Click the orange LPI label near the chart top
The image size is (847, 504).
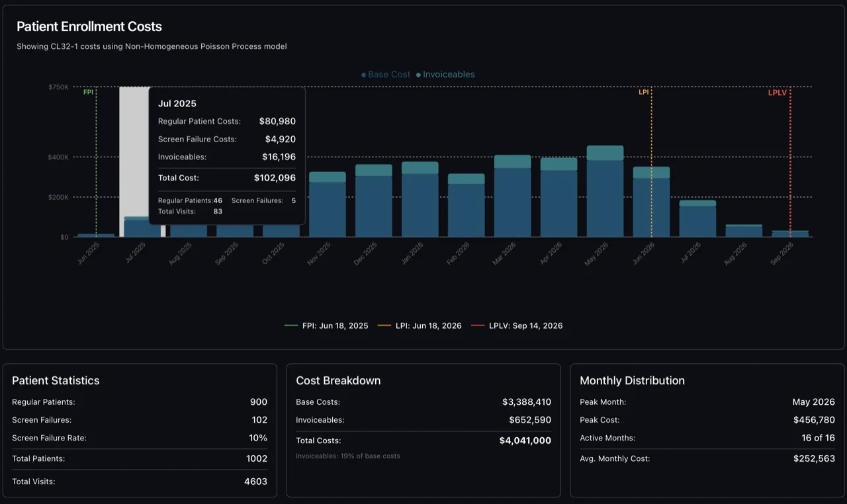pyautogui.click(x=643, y=93)
